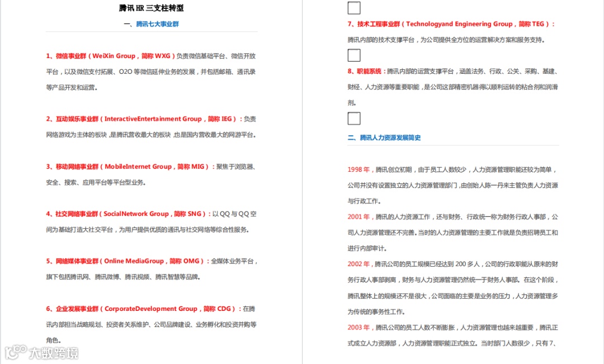Click the red heading "3、移动网络事业群"
The width and height of the screenshot is (604, 364).
point(72,167)
